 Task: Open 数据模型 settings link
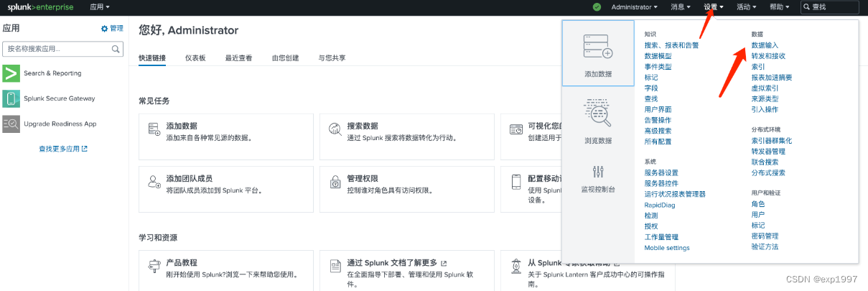(658, 56)
